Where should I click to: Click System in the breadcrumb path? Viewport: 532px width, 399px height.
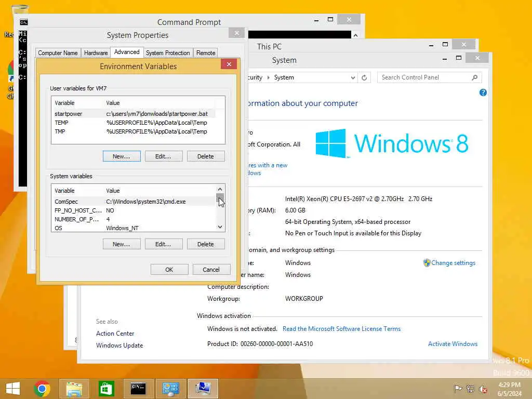pos(284,78)
